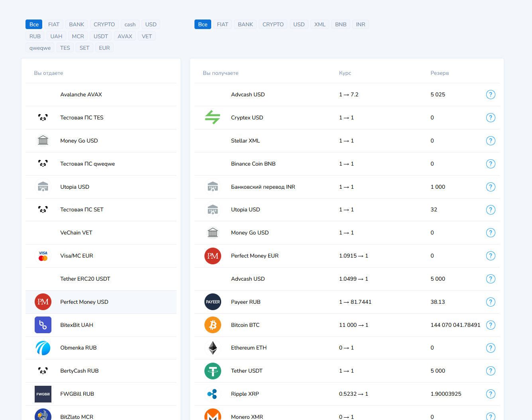Screen dimensions: 532x420
Task: Select BNB filter in the receive section
Action: click(x=341, y=24)
